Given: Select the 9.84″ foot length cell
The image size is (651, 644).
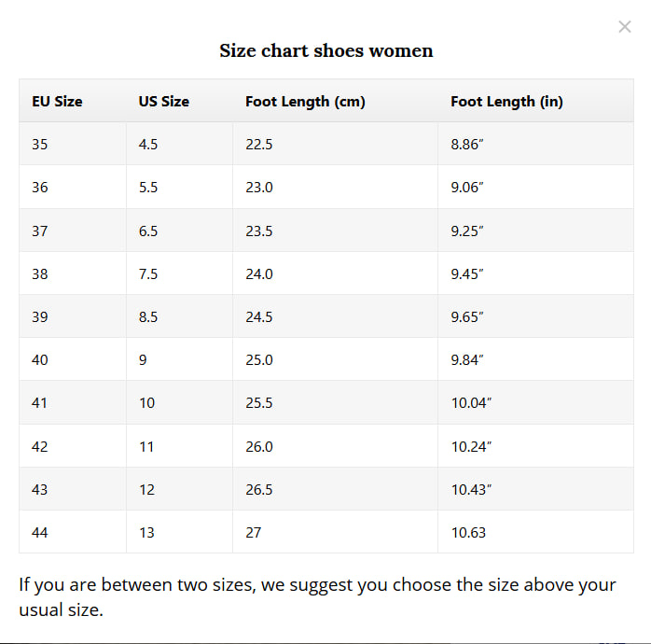Looking at the screenshot, I should click(x=467, y=360).
